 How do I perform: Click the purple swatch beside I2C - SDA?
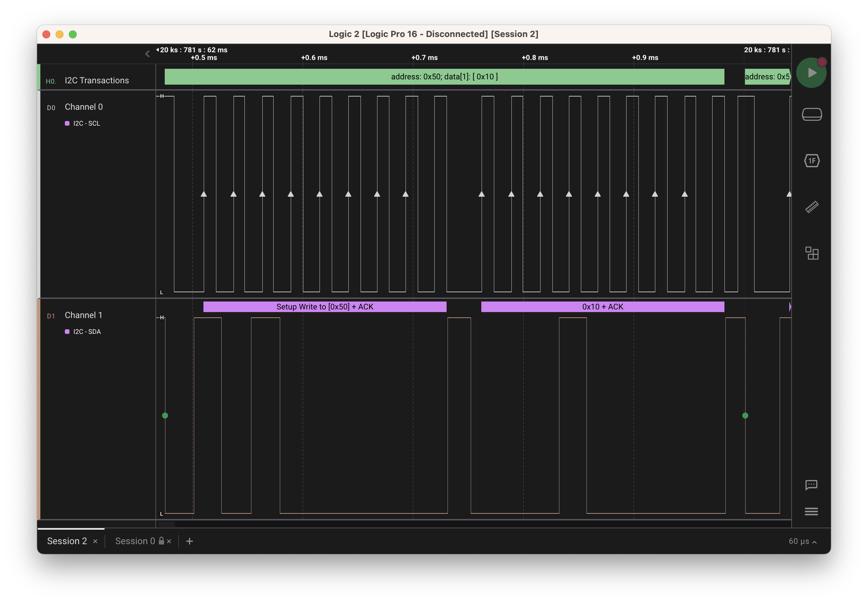click(67, 332)
